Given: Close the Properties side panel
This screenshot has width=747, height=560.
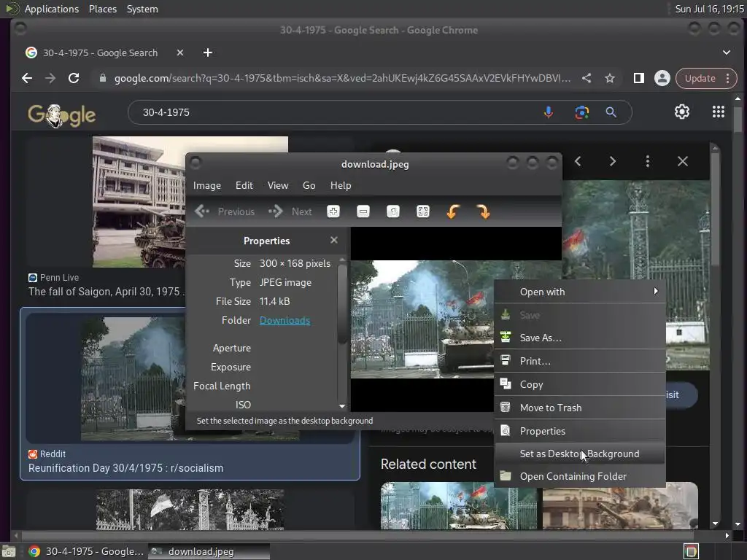Looking at the screenshot, I should (x=334, y=240).
